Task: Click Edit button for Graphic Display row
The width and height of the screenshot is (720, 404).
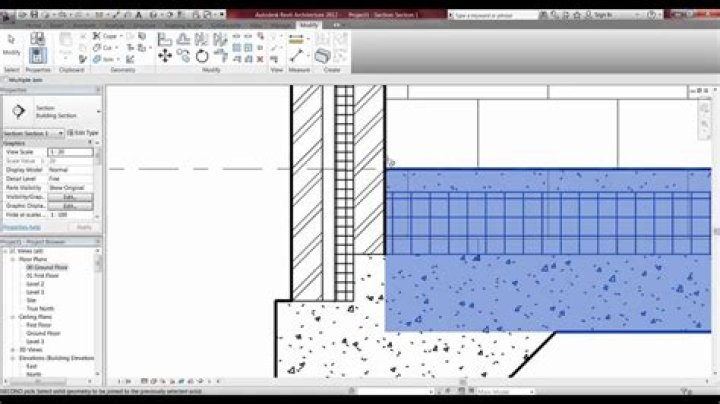Action: (70, 206)
